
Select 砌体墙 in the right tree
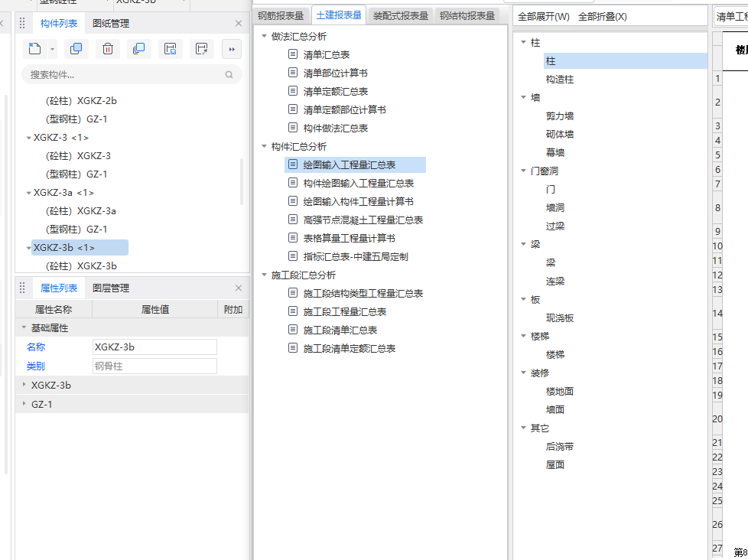pos(560,135)
